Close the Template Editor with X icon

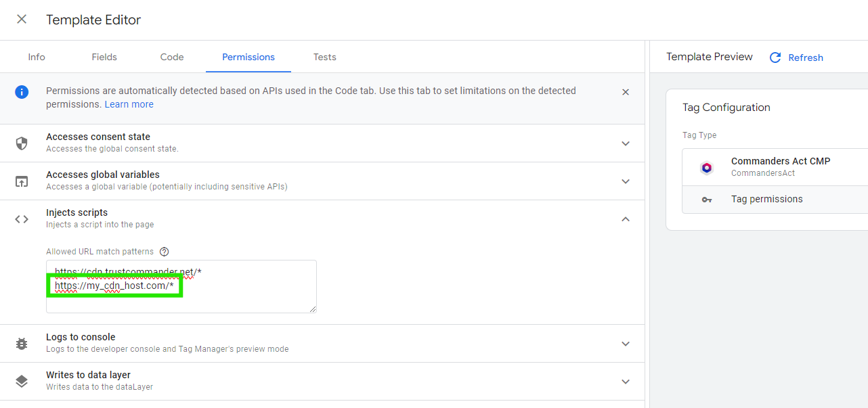coord(22,20)
